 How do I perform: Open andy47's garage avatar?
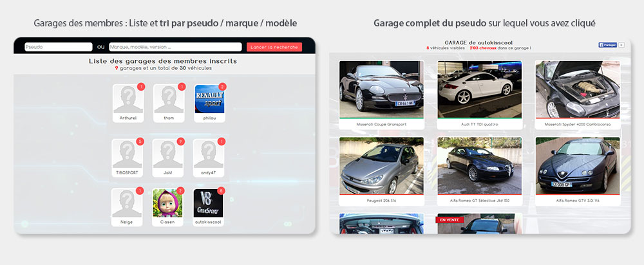click(208, 154)
